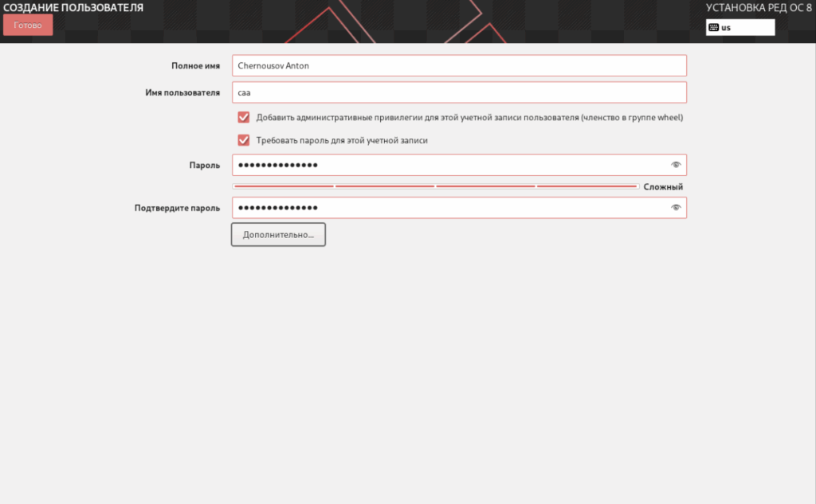Screen dimensions: 816x504
Task: Click the 'Сложный' strength label
Action: (x=663, y=187)
